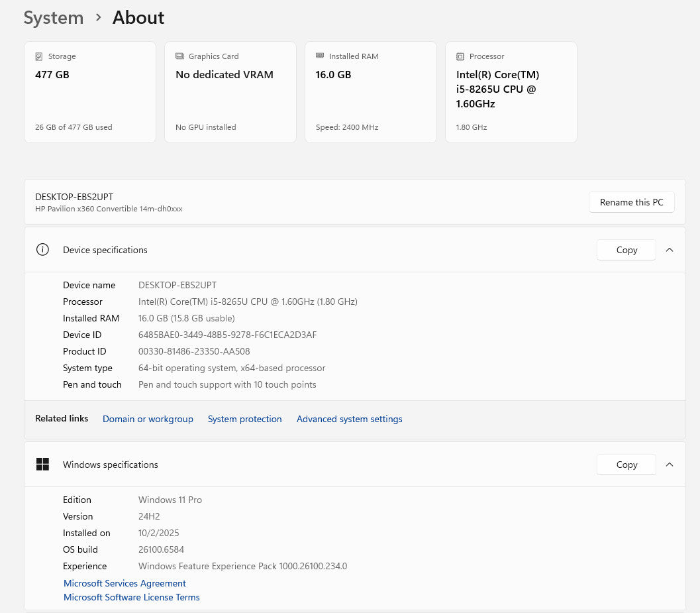Select the 16.0 GB Installed RAM card
700x613 pixels.
pyautogui.click(x=370, y=92)
